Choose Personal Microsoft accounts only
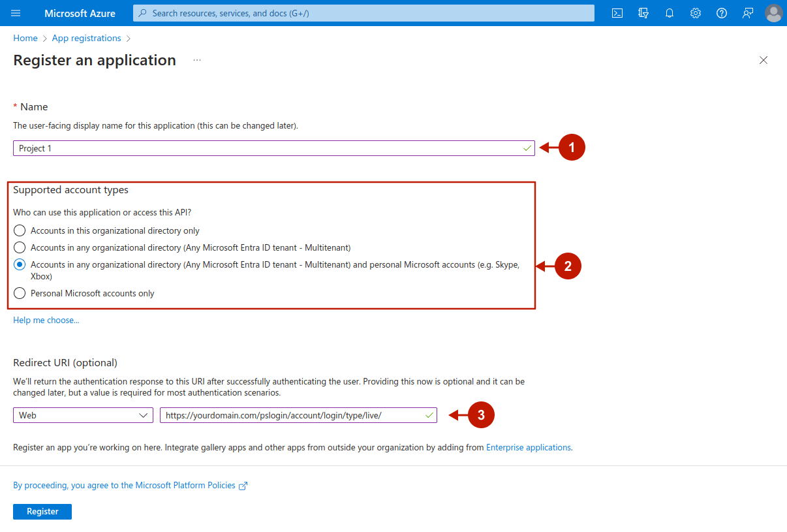 click(20, 293)
